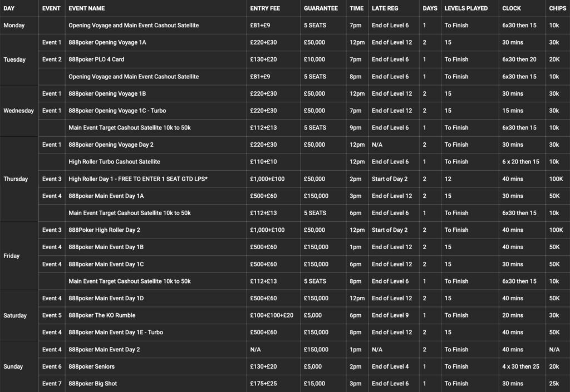
Task: Click the Event 2 label
Action: tap(52, 59)
